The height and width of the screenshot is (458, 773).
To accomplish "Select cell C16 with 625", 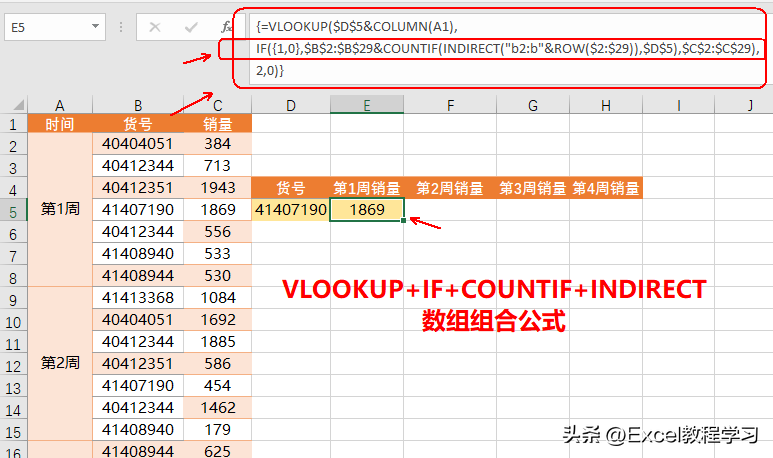I will pos(217,450).
